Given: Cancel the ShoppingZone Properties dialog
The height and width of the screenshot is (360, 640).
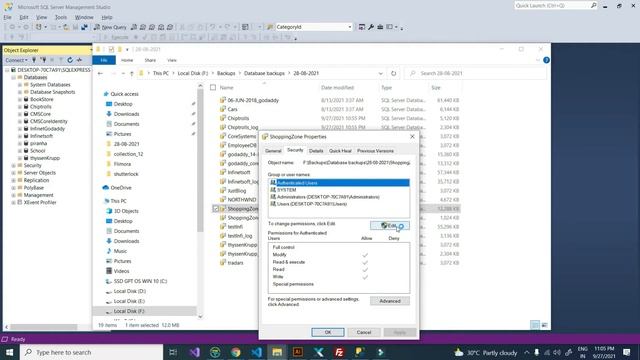Looking at the screenshot, I should (364, 332).
